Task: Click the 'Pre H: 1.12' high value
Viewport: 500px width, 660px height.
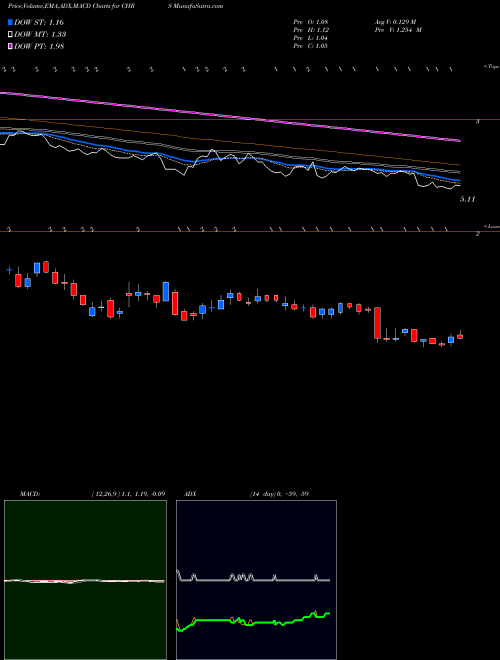Action: 311,30
